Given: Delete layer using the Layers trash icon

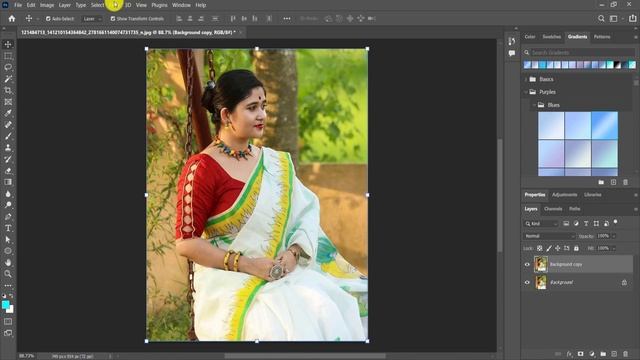Looking at the screenshot, I should (625, 354).
